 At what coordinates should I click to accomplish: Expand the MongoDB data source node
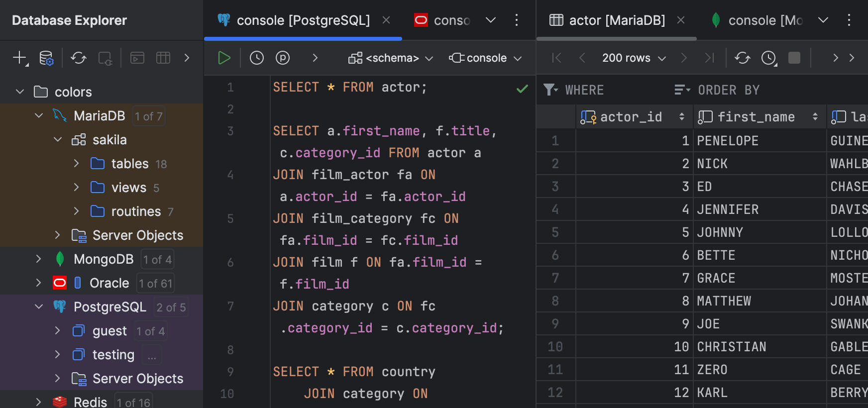click(x=39, y=259)
